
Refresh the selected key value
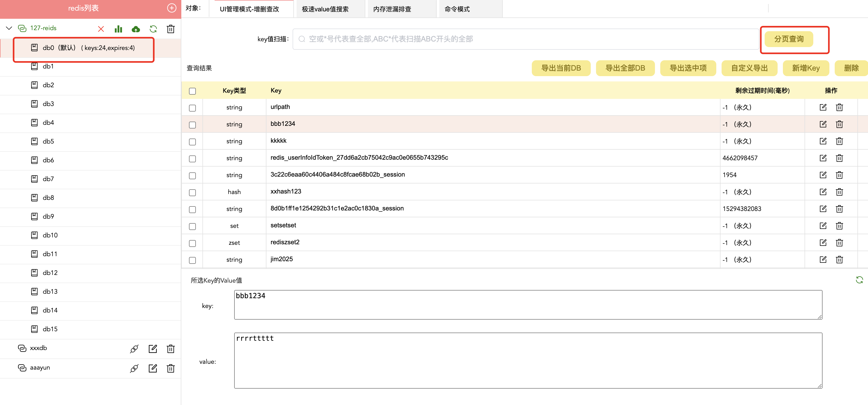click(x=859, y=280)
